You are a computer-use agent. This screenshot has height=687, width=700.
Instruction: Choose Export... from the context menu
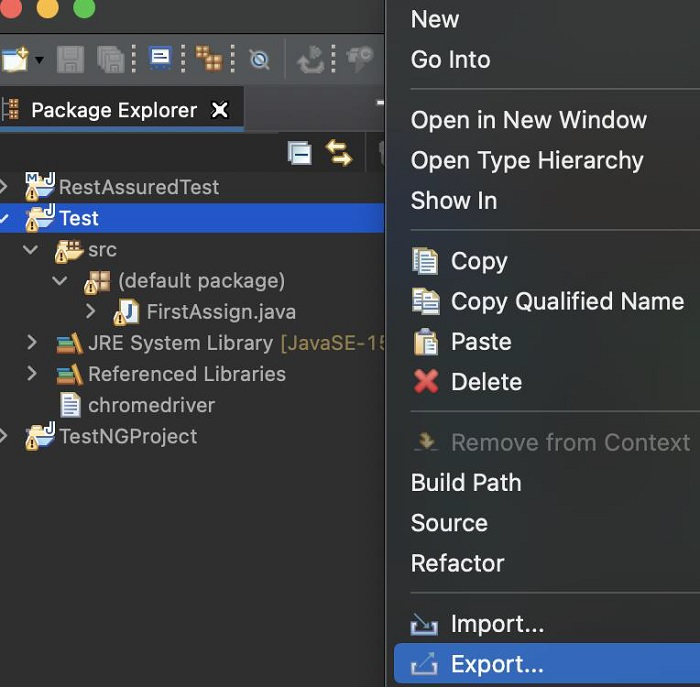pos(497,664)
